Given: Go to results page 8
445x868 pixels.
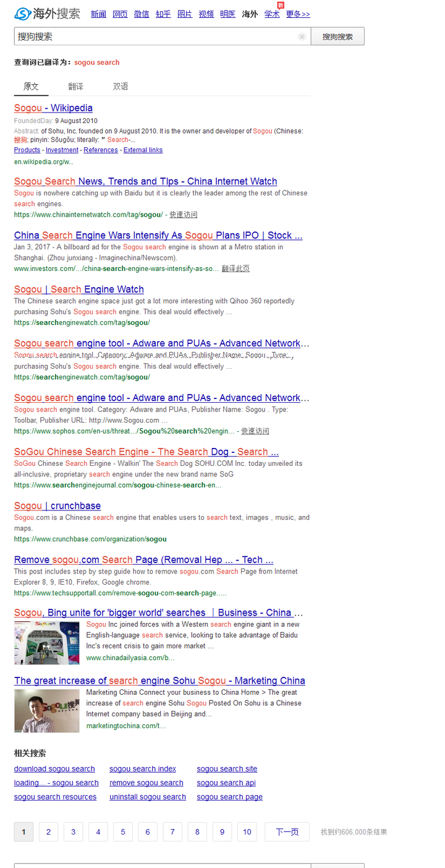Looking at the screenshot, I should [197, 831].
